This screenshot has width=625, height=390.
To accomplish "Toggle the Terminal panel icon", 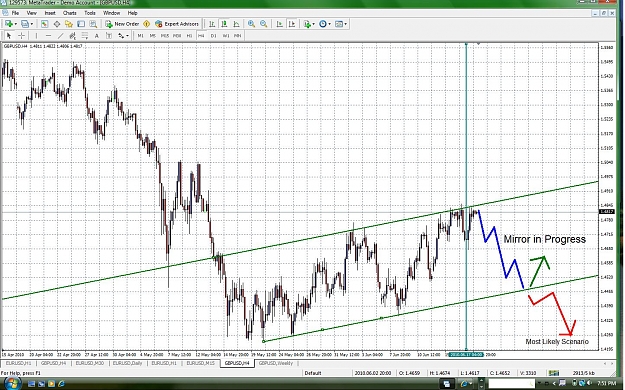I will coord(81,24).
